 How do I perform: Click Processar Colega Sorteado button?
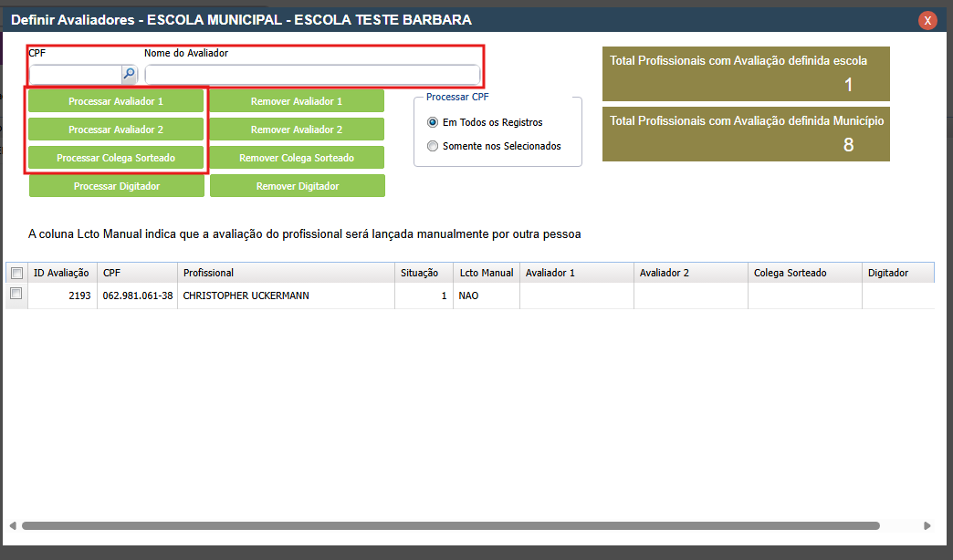(x=116, y=158)
